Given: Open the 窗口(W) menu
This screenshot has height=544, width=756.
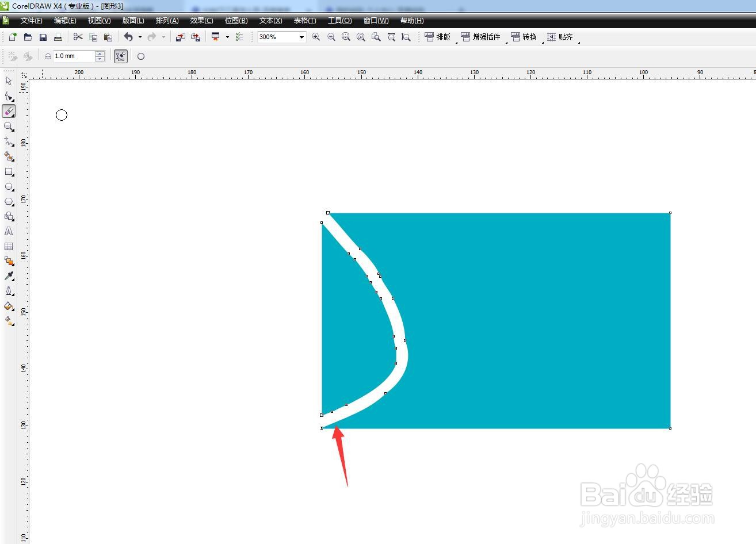Looking at the screenshot, I should coord(376,21).
